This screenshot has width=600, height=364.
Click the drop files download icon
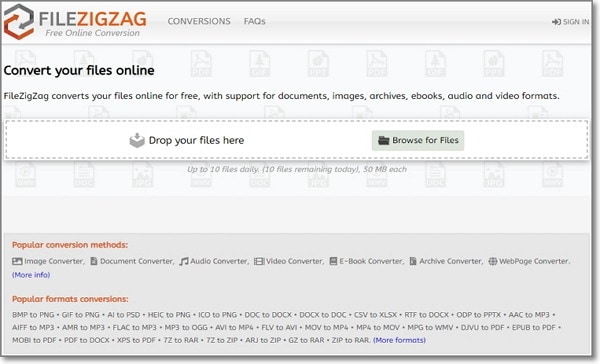pos(137,140)
